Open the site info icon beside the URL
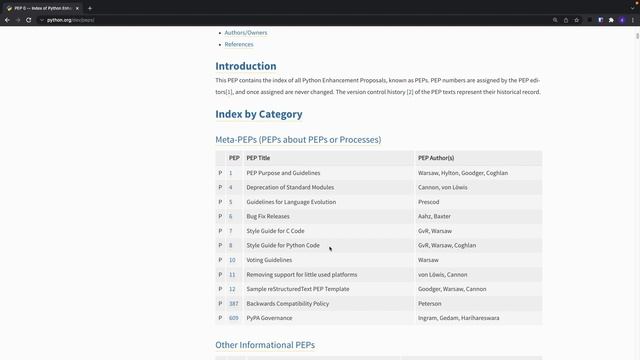This screenshot has height=360, width=640. click(42, 20)
